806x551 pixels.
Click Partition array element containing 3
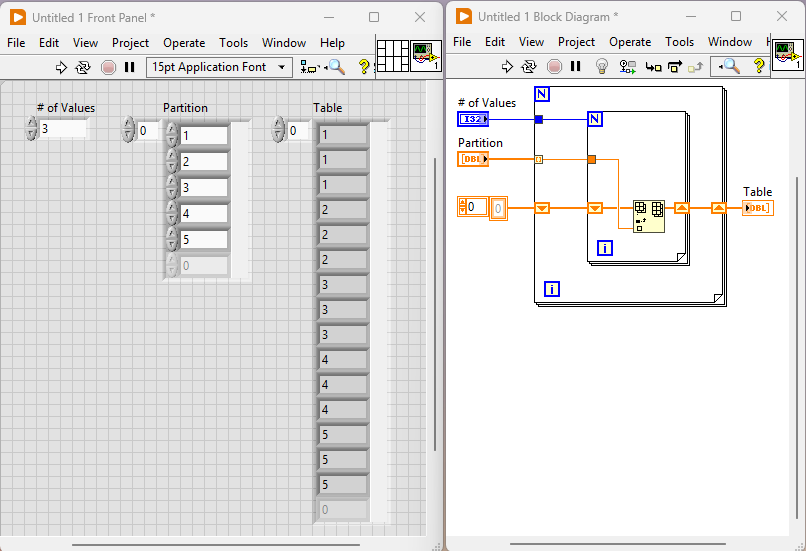click(x=204, y=188)
